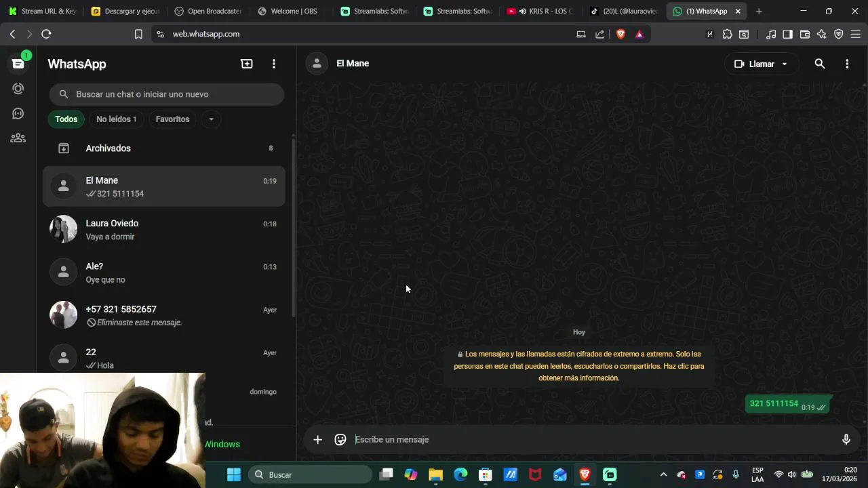
Task: Open the Brave Leo AI sparkle icon
Action: click(822, 34)
